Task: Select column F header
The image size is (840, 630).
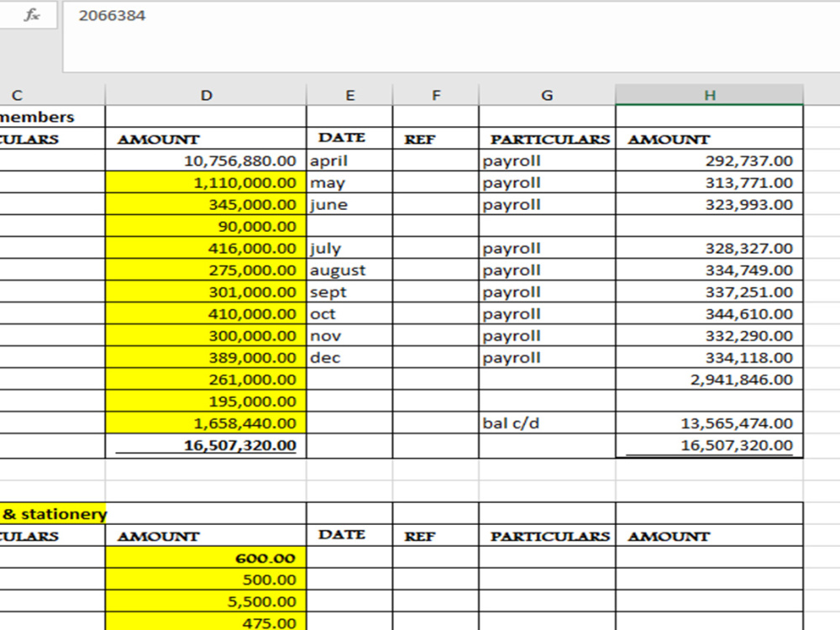Action: point(436,96)
